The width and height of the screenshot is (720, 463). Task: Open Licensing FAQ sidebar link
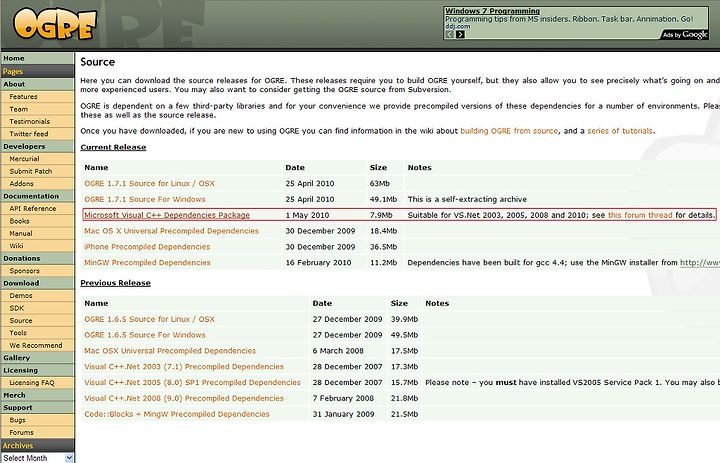point(32,382)
